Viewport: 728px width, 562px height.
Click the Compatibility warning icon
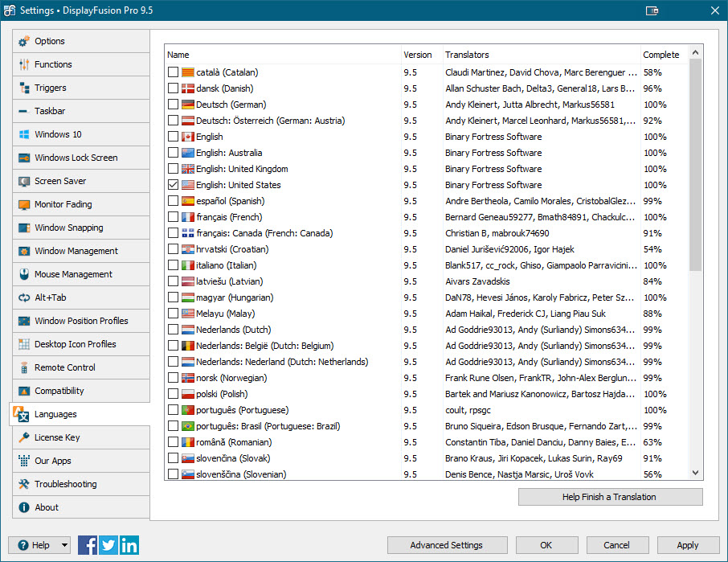pos(24,391)
